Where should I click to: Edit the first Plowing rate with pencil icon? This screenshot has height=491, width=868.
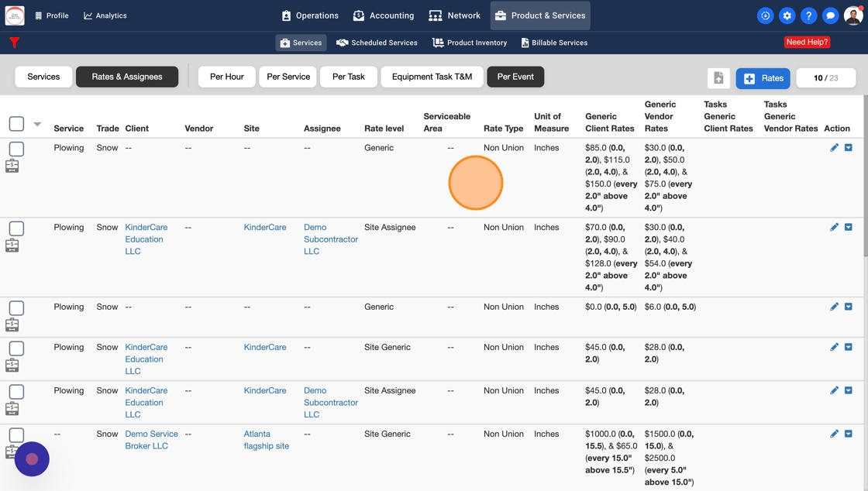point(834,148)
